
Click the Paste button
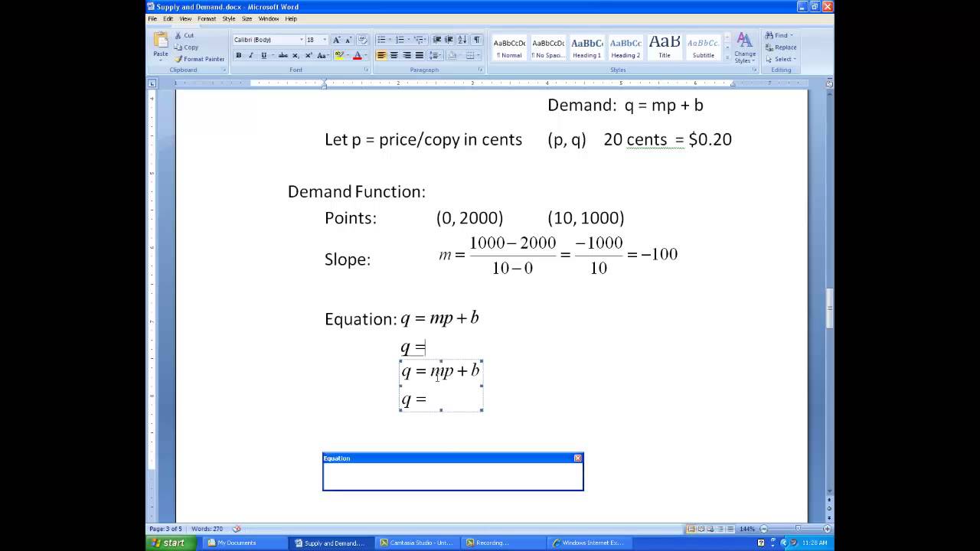[x=161, y=45]
